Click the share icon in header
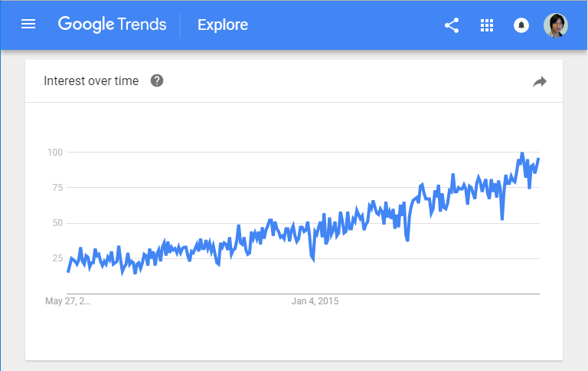The width and height of the screenshot is (588, 371). 452,25
